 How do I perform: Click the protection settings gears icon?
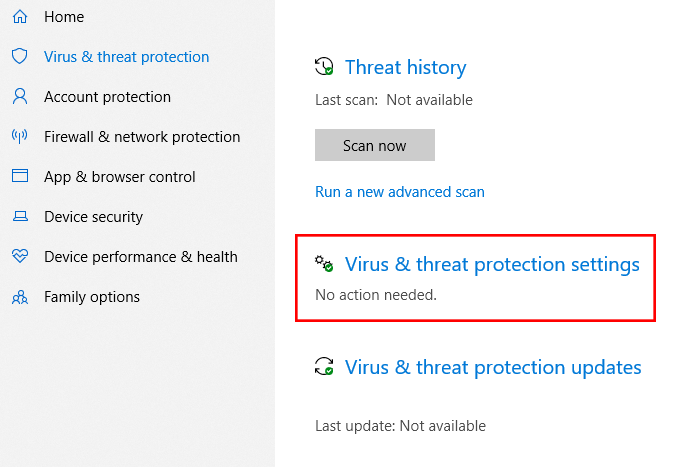click(x=325, y=265)
